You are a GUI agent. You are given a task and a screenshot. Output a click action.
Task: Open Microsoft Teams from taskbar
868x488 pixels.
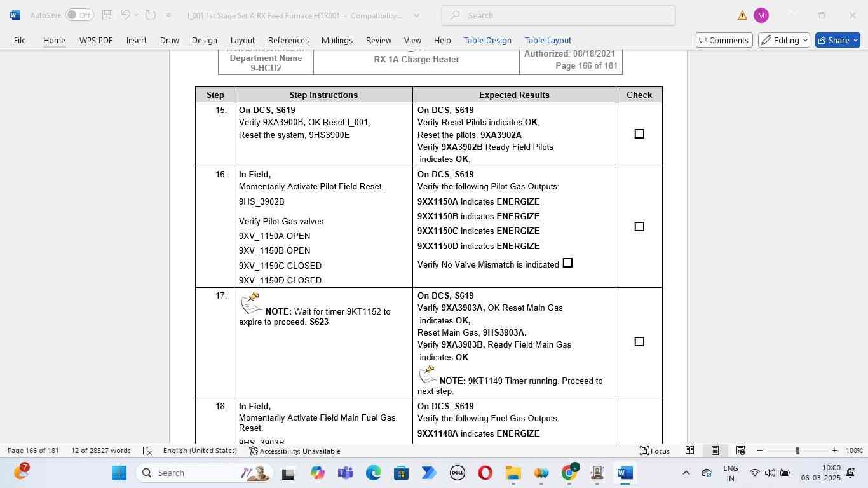coord(345,473)
